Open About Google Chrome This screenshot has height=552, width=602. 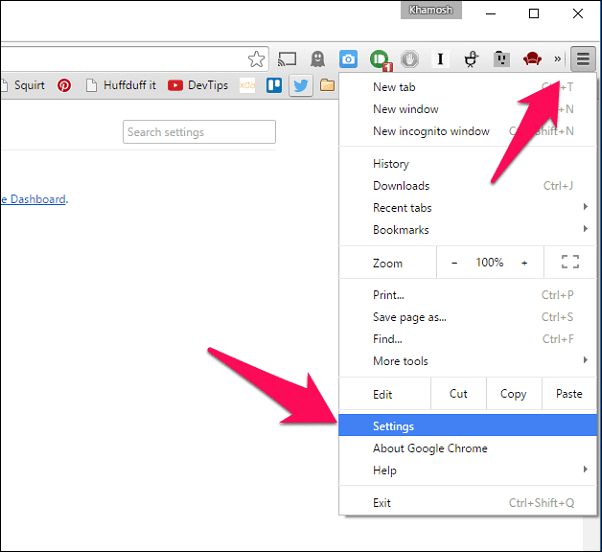[468, 448]
